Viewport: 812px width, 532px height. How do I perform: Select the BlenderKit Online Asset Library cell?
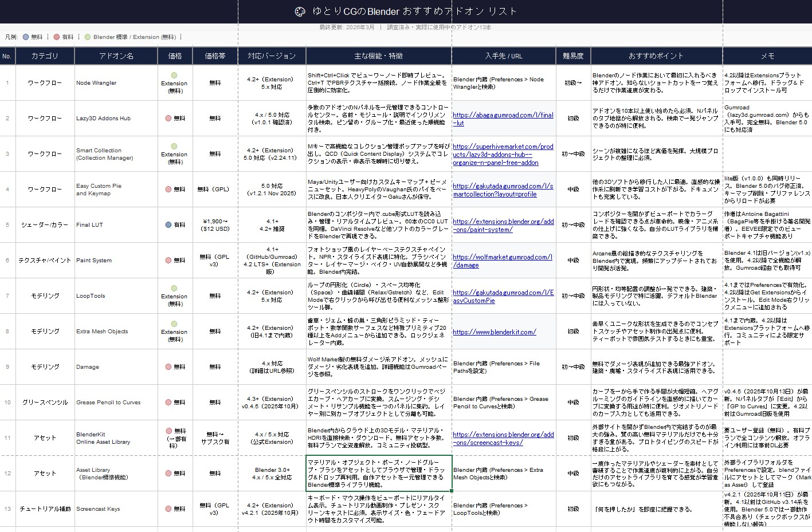point(116,438)
